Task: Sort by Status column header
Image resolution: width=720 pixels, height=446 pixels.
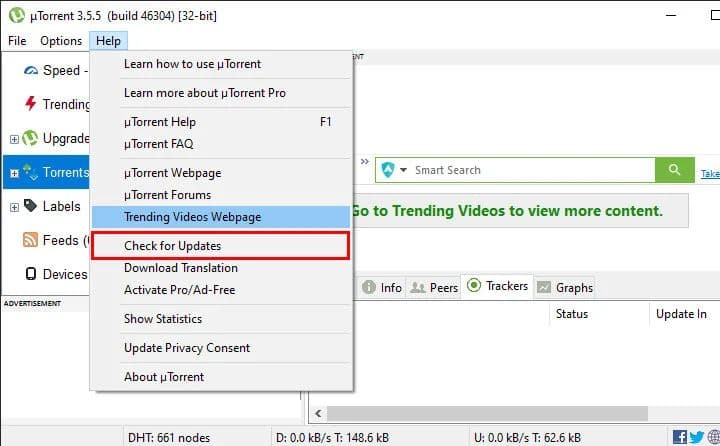Action: tap(572, 314)
